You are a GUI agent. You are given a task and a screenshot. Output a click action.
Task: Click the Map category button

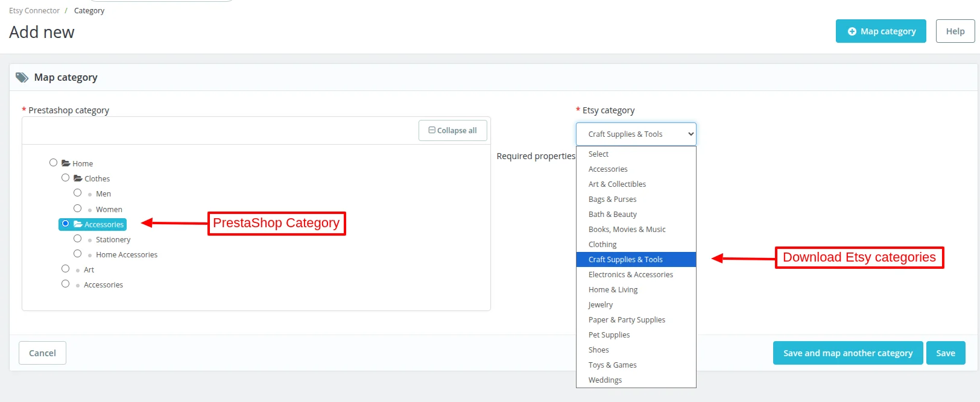pyautogui.click(x=881, y=31)
